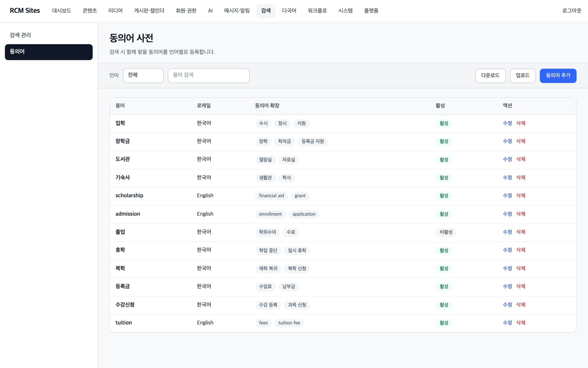
Task: Select 동의어 in the sidebar
Action: (x=49, y=52)
